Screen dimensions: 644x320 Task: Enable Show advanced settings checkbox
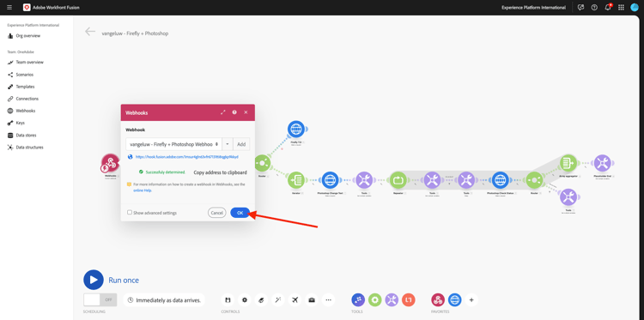[x=130, y=213]
